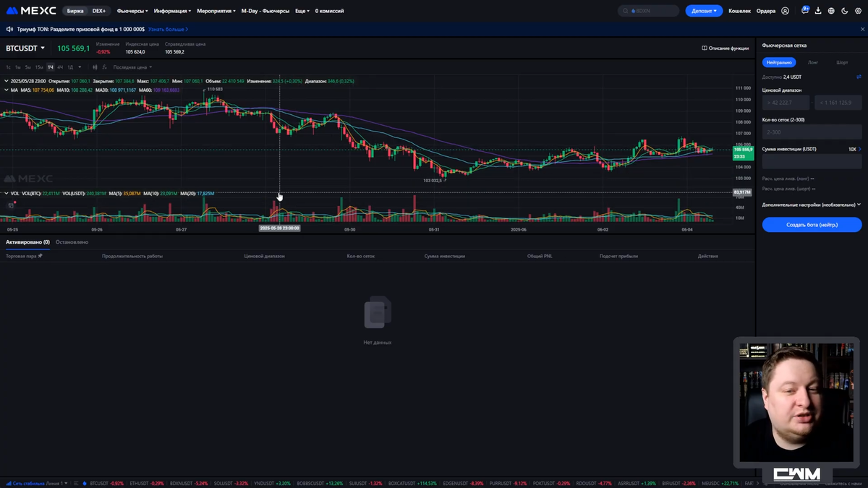Collapse the MA indicator row chevron
This screenshot has width=868, height=488.
tap(7, 90)
